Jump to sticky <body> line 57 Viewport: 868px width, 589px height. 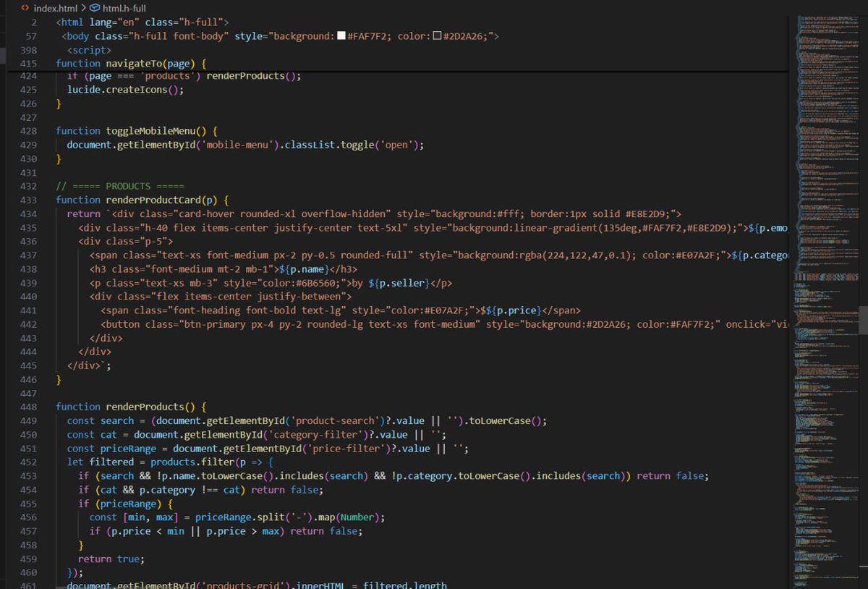[280, 36]
